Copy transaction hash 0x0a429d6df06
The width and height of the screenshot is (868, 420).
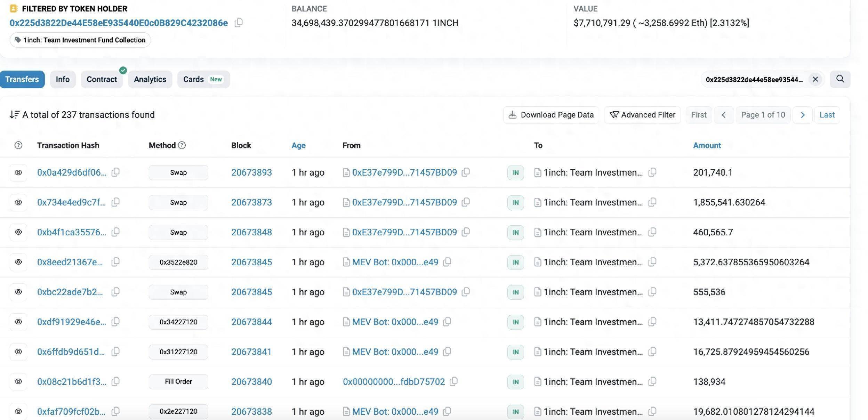[115, 172]
